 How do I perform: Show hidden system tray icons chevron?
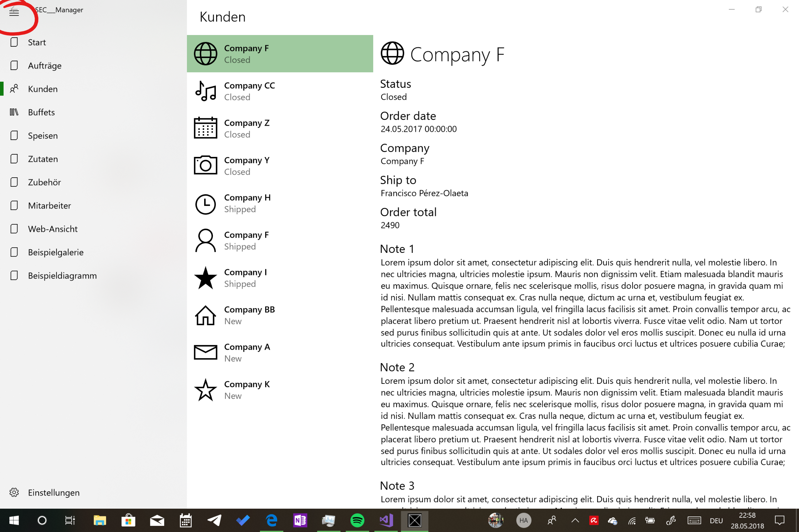pyautogui.click(x=575, y=520)
